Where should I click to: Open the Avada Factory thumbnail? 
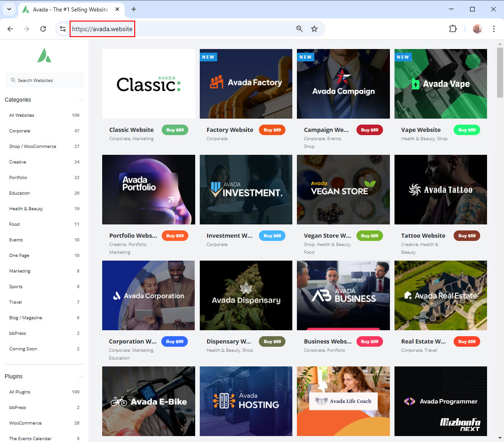coord(246,84)
